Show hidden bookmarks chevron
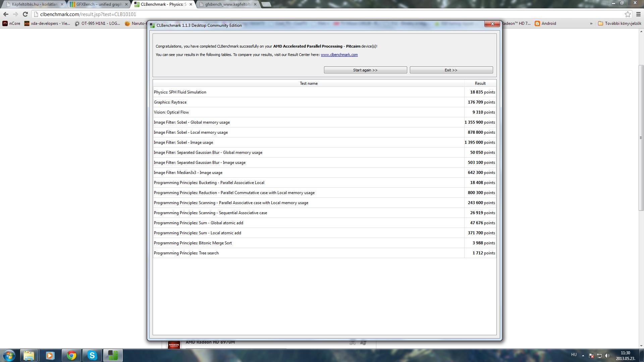The width and height of the screenshot is (644, 362). point(591,23)
